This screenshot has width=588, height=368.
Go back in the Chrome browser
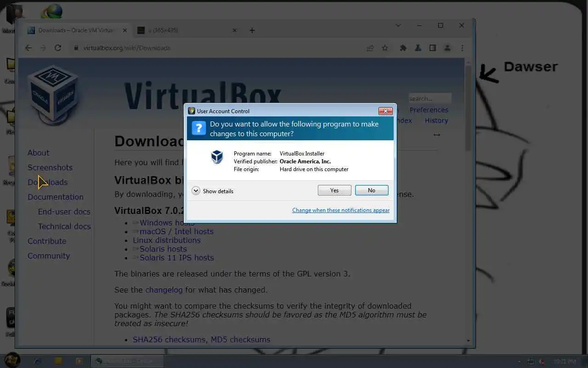click(28, 48)
